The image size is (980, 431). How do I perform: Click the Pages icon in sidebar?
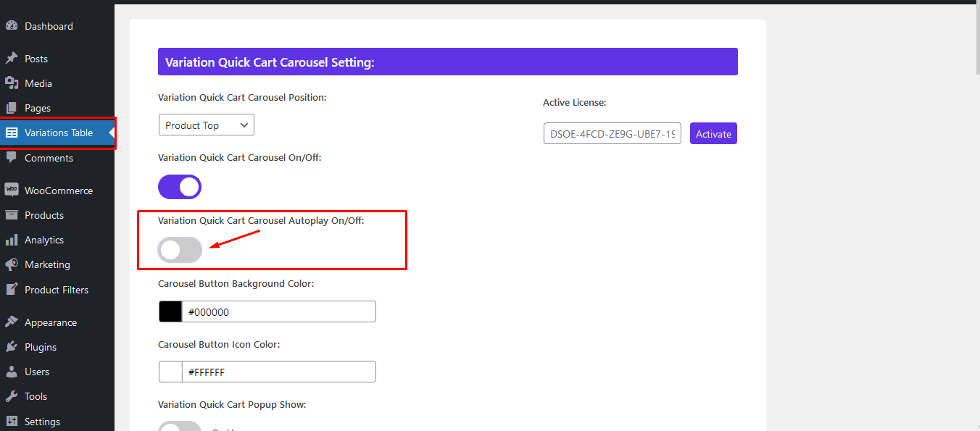click(x=12, y=108)
